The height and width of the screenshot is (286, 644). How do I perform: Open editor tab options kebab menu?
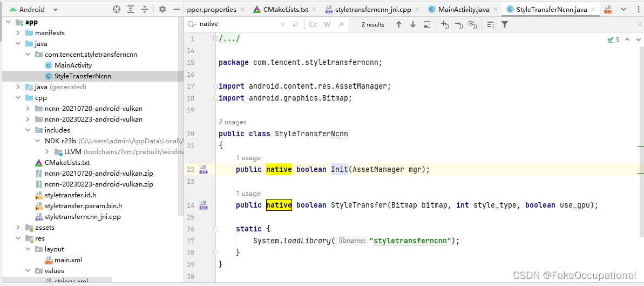pyautogui.click(x=638, y=10)
